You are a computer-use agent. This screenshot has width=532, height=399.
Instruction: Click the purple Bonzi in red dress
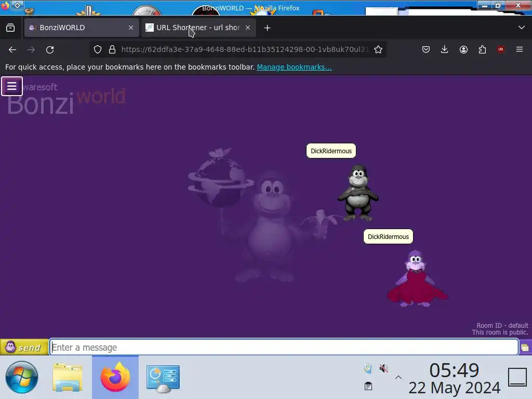(x=417, y=279)
